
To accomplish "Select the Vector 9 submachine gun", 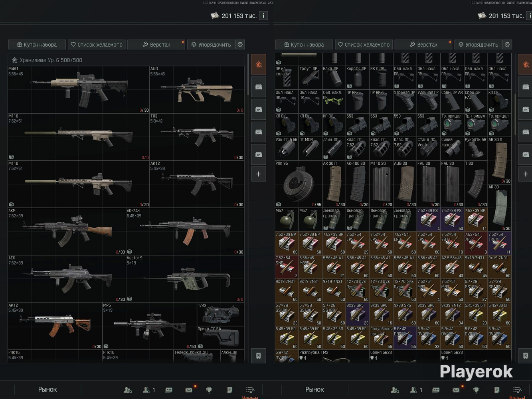I will (x=185, y=279).
